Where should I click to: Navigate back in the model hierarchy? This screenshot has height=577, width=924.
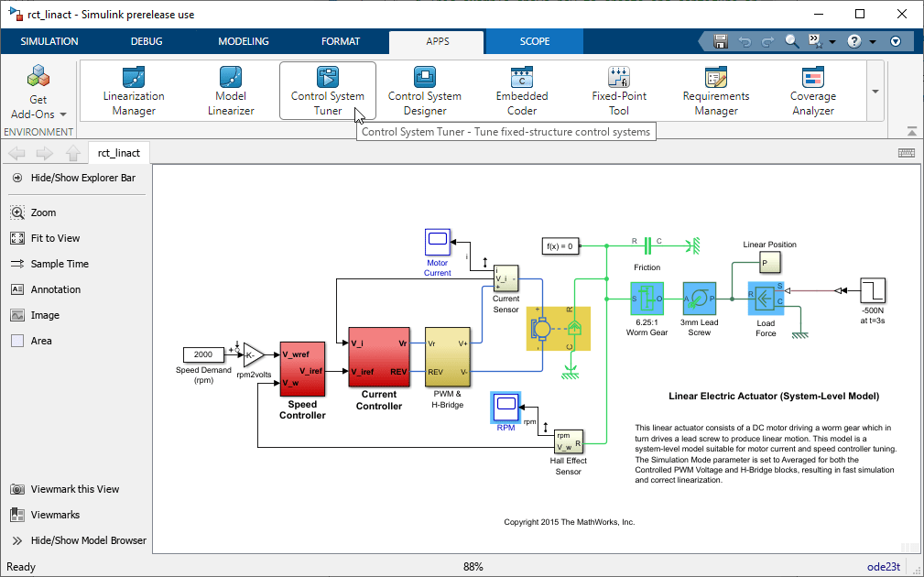pos(16,153)
